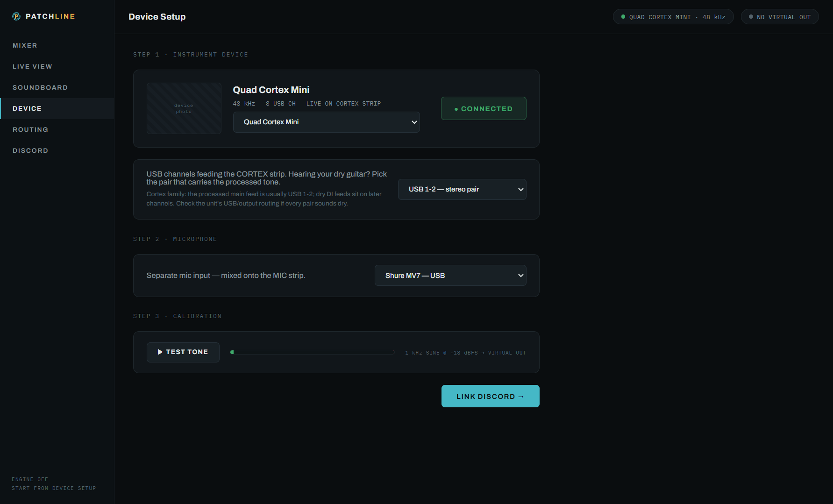Click 'STEP 2 · MICROPHONE' heading
The width and height of the screenshot is (833, 504).
coord(175,239)
